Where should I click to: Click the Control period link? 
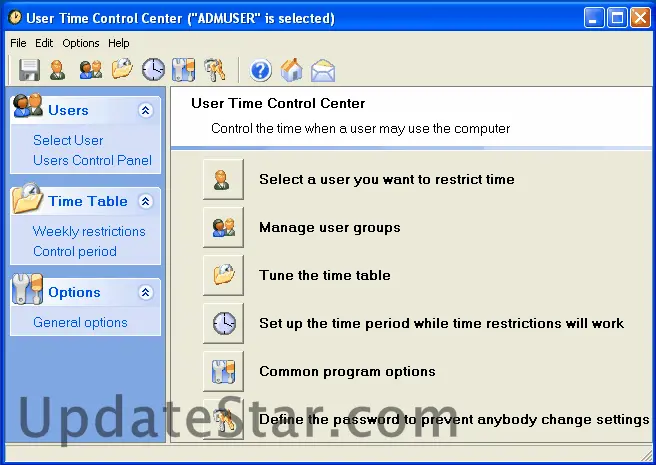point(75,252)
